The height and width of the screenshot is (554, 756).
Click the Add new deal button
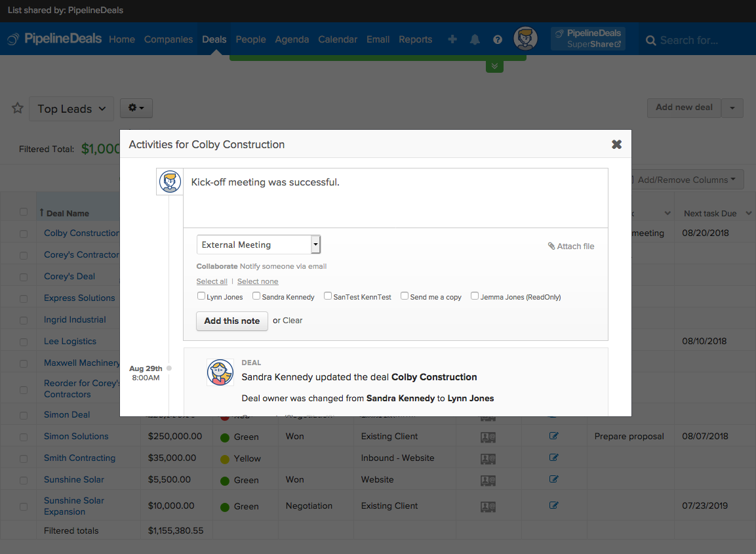point(684,108)
